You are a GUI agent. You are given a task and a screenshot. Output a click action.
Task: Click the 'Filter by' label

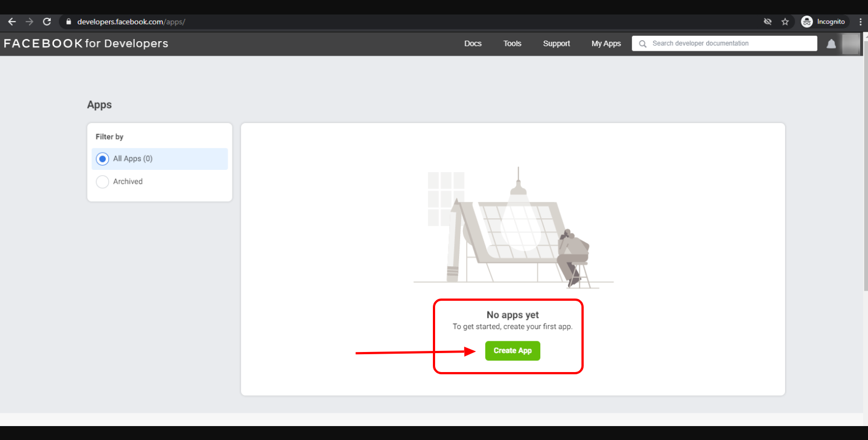(x=110, y=137)
